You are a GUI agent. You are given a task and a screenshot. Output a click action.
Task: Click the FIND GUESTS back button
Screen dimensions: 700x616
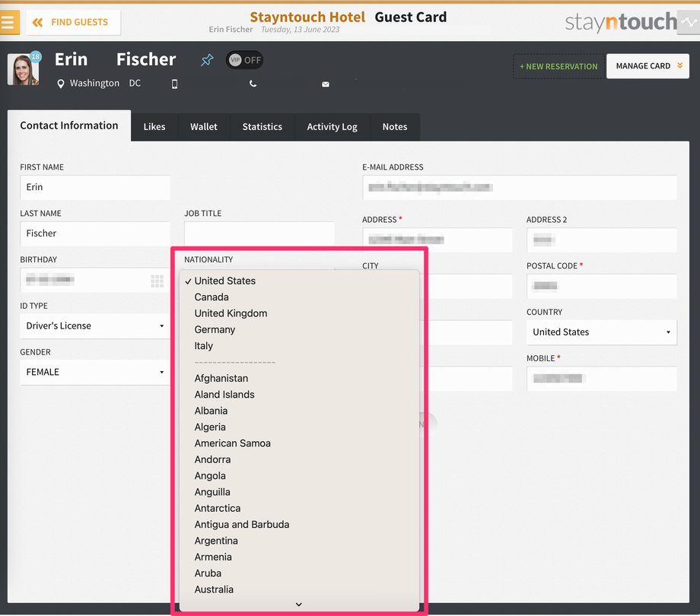click(74, 22)
